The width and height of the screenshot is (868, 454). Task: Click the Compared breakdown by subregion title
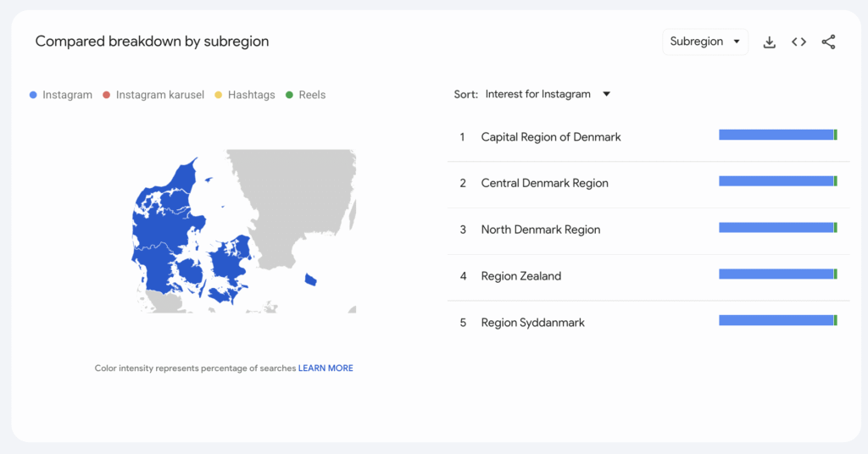tap(153, 42)
